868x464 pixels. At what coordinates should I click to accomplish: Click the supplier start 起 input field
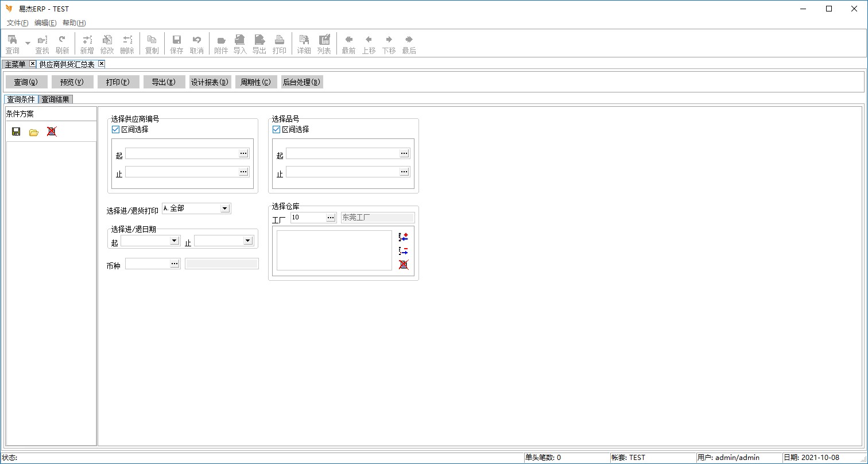pyautogui.click(x=181, y=153)
